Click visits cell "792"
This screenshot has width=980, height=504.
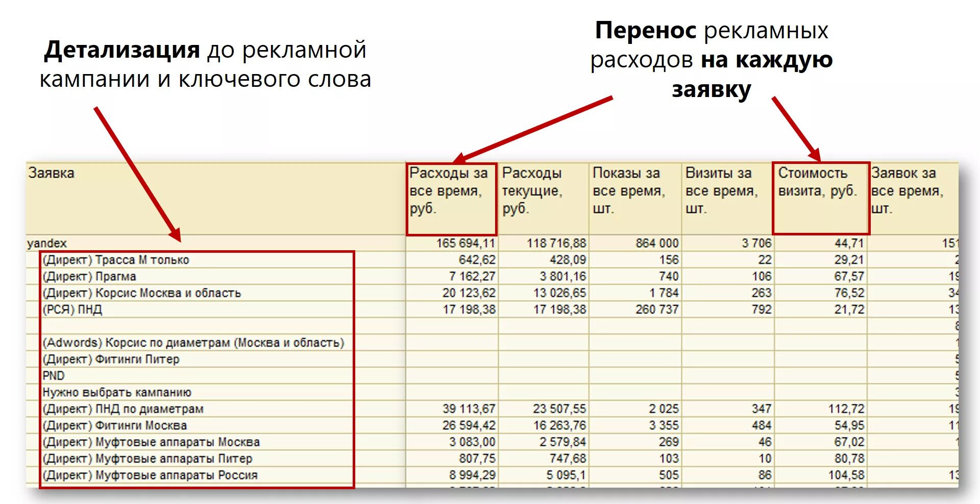pos(728,309)
